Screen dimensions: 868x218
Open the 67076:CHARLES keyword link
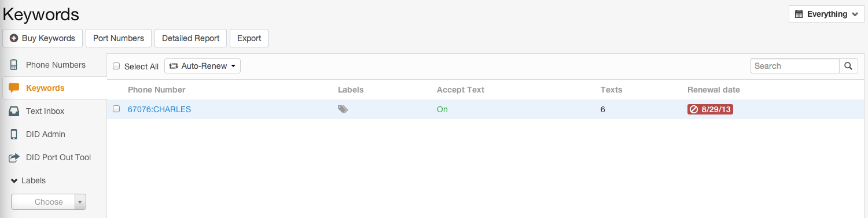tap(159, 109)
